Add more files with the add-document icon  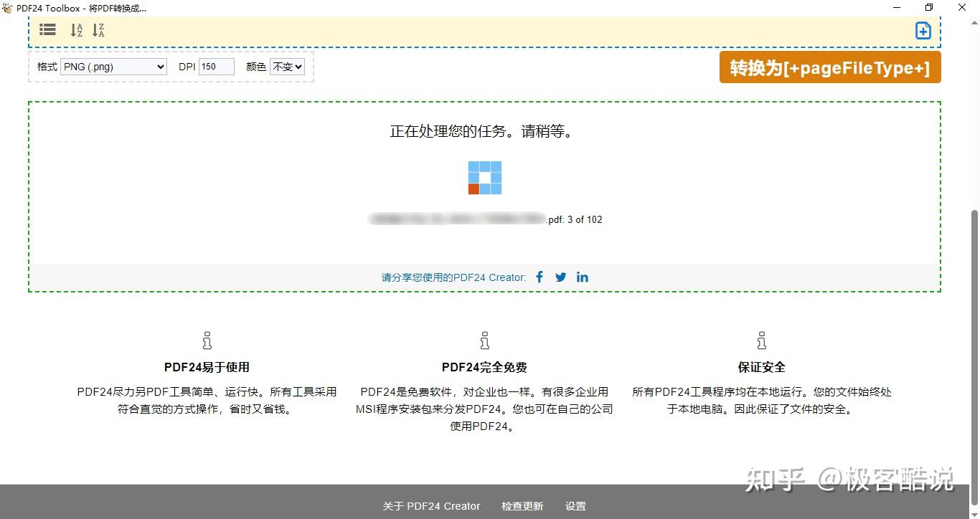[x=923, y=30]
